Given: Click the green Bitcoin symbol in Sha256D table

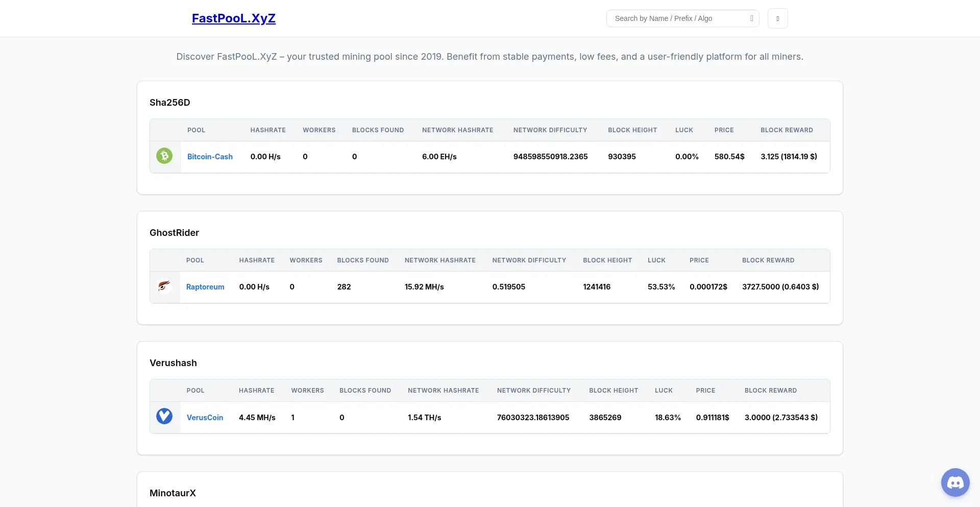Looking at the screenshot, I should tap(164, 156).
